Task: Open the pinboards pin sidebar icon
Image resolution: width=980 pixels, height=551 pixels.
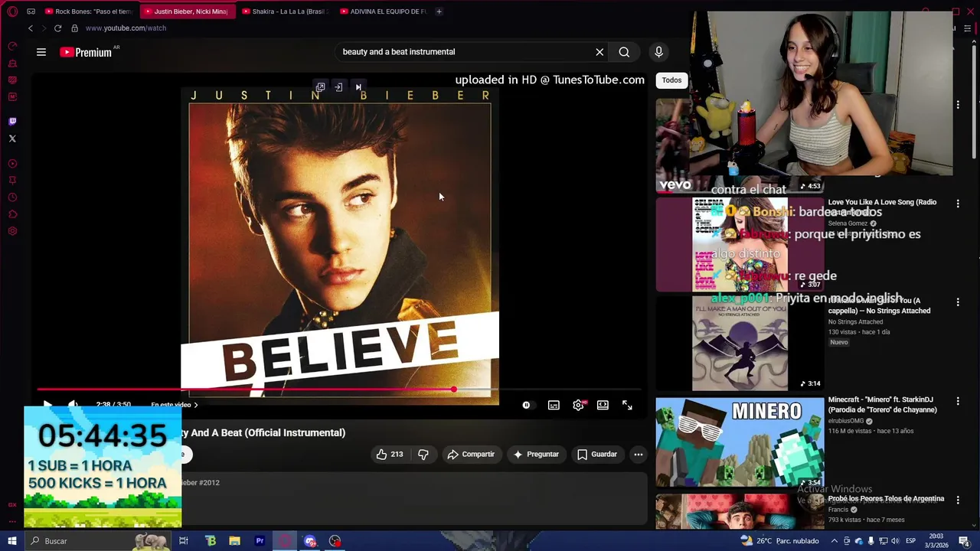Action: click(x=12, y=181)
